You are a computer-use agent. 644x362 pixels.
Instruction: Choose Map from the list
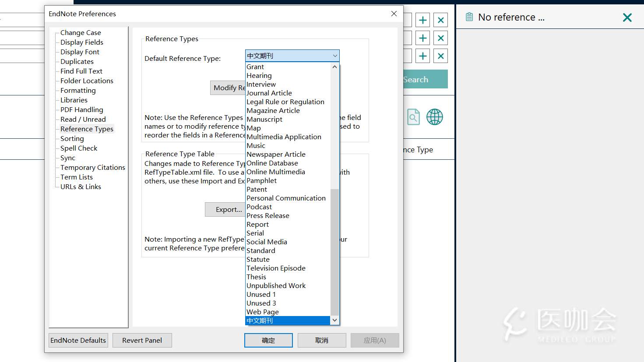[288, 128]
